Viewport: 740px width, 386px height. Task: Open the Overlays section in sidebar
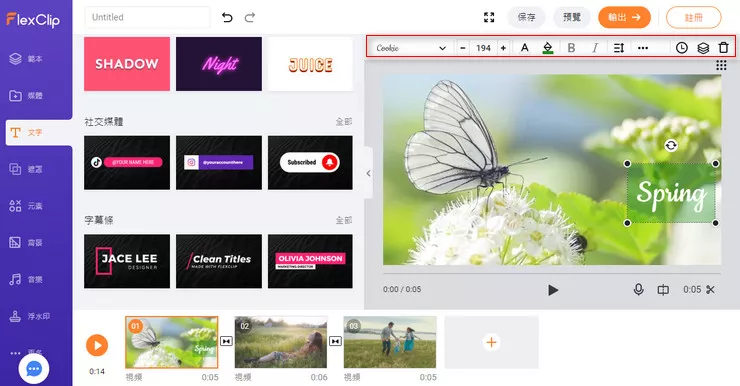tap(26, 169)
